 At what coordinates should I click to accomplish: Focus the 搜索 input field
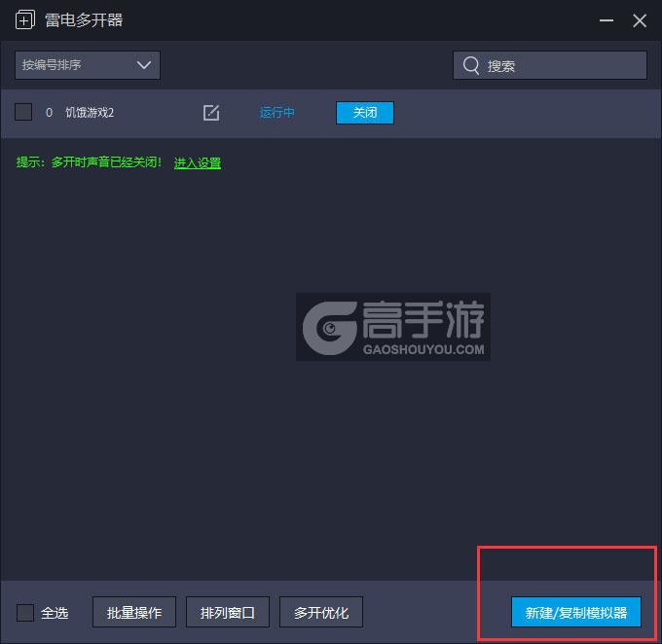(x=550, y=65)
